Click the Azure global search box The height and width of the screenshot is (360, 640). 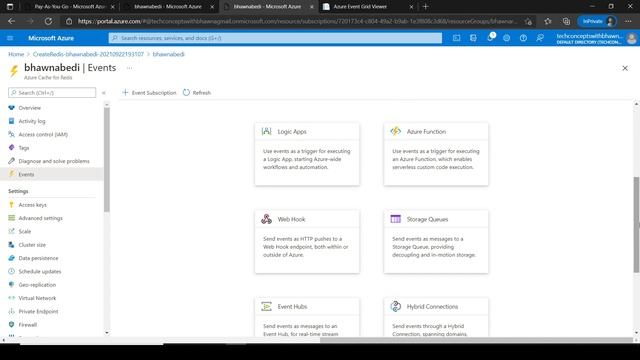[x=275, y=38]
